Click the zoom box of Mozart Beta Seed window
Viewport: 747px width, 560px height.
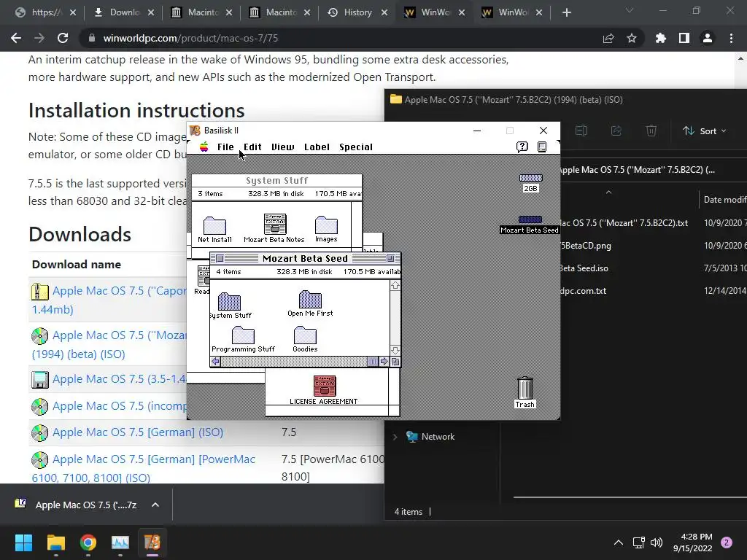click(391, 258)
